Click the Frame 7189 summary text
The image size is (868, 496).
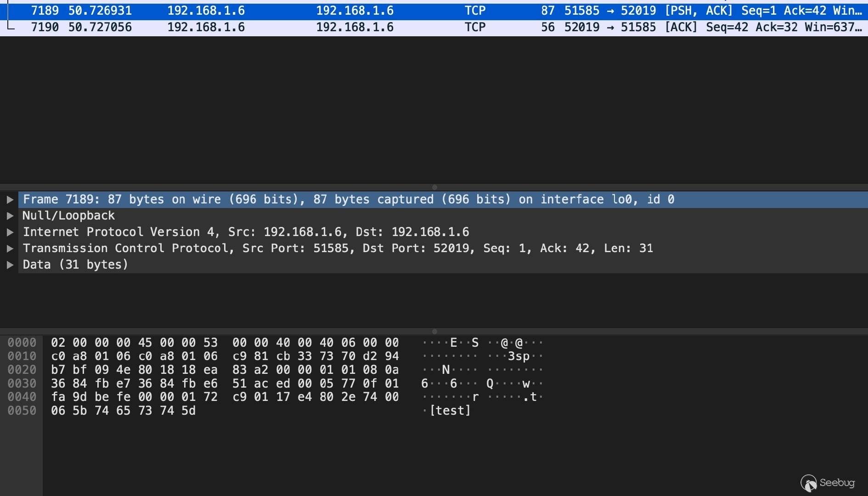click(348, 199)
